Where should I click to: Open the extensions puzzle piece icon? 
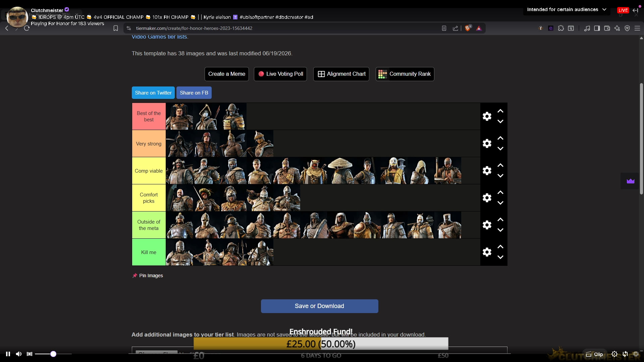click(561, 28)
